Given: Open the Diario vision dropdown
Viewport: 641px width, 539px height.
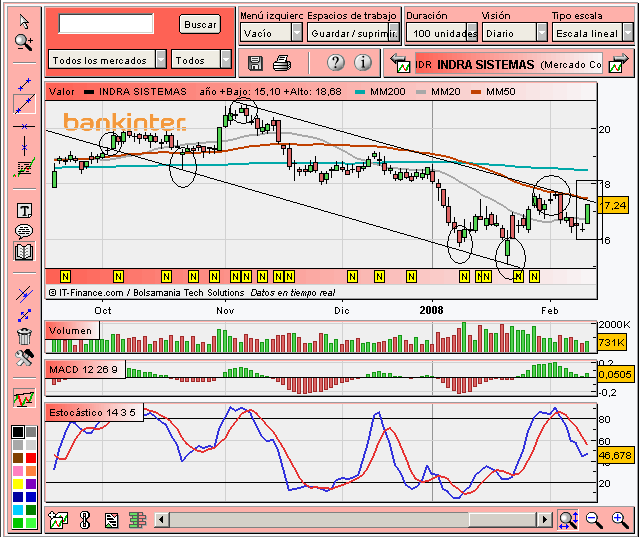Looking at the screenshot, I should pyautogui.click(x=515, y=33).
